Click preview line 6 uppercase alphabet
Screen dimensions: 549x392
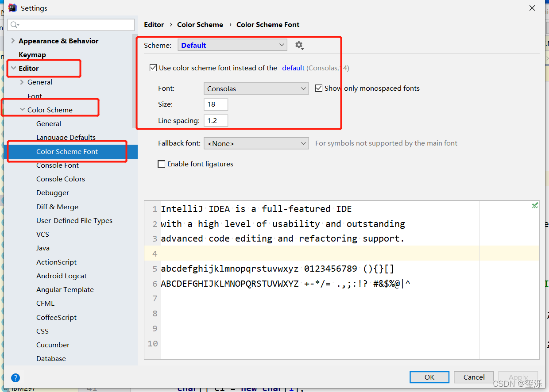pyautogui.click(x=286, y=284)
